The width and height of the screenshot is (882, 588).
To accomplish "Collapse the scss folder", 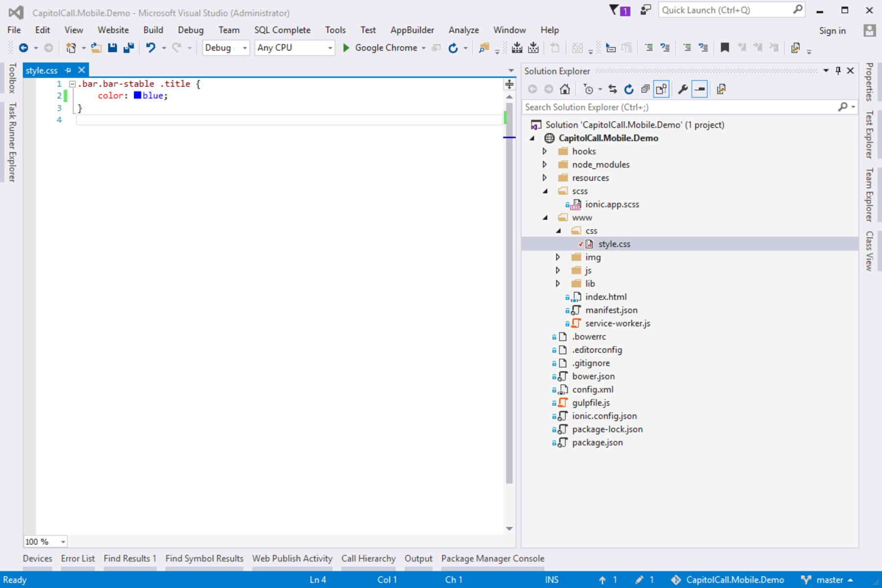I will (545, 191).
